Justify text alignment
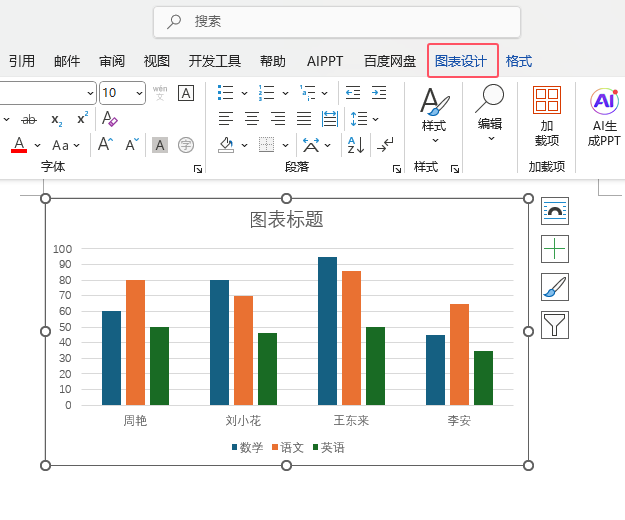This screenshot has height=520, width=625. point(304,119)
